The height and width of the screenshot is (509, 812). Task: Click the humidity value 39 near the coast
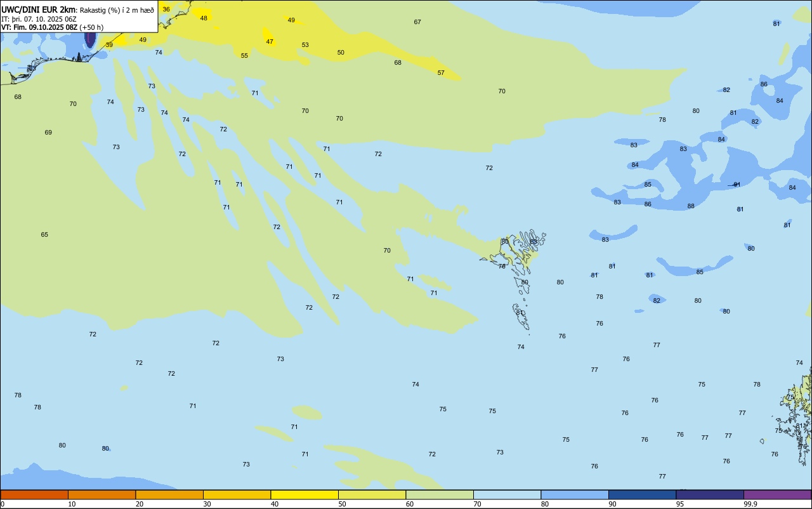pos(109,44)
